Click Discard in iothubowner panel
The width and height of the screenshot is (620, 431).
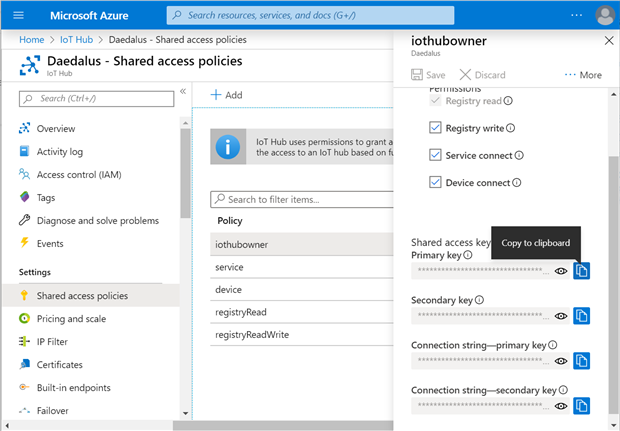482,75
